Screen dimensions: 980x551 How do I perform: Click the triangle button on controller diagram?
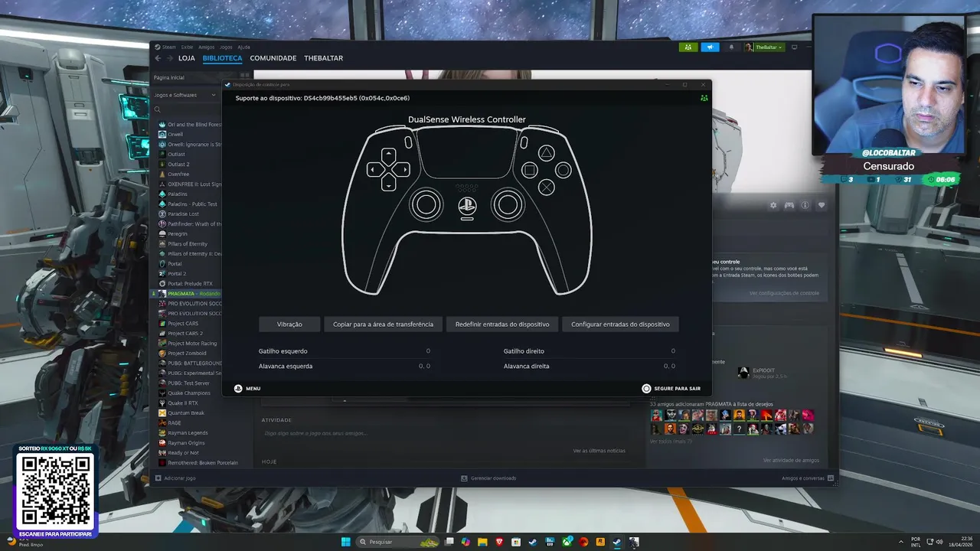[546, 152]
